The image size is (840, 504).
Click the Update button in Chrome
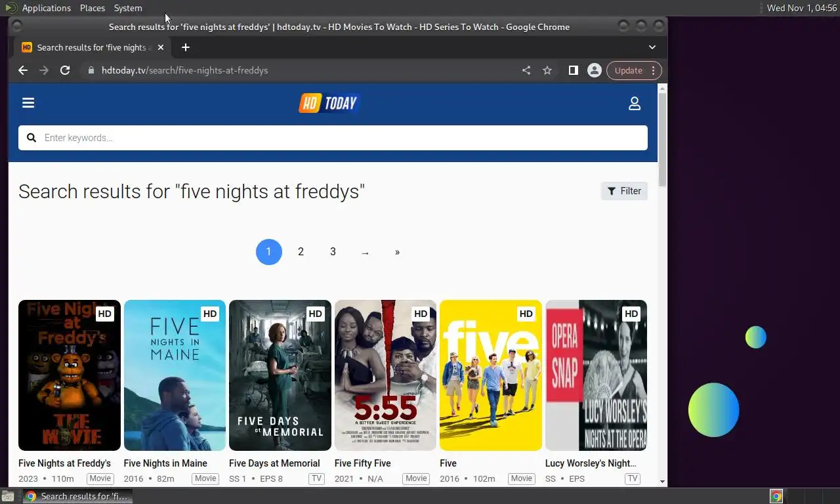[x=628, y=70]
